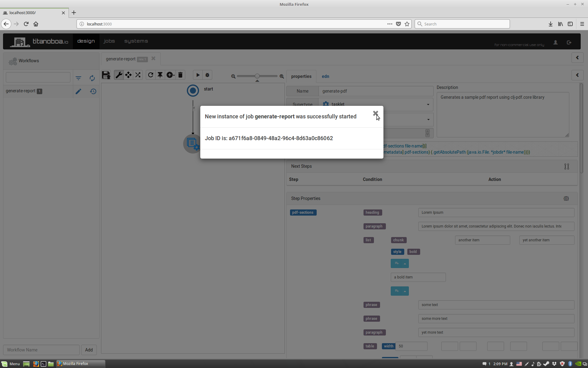The width and height of the screenshot is (588, 368).
Task: Open revision history for generate-report
Action: [x=93, y=91]
